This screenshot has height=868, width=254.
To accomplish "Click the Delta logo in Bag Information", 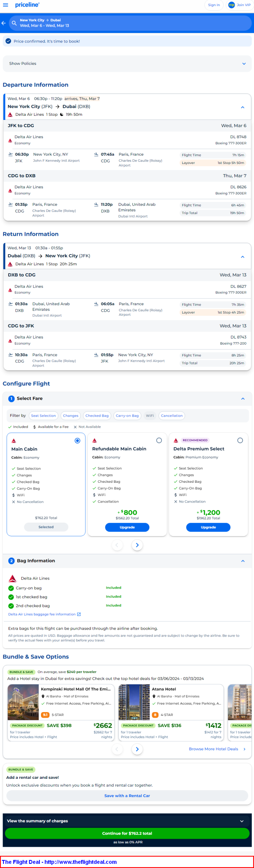I will (13, 578).
